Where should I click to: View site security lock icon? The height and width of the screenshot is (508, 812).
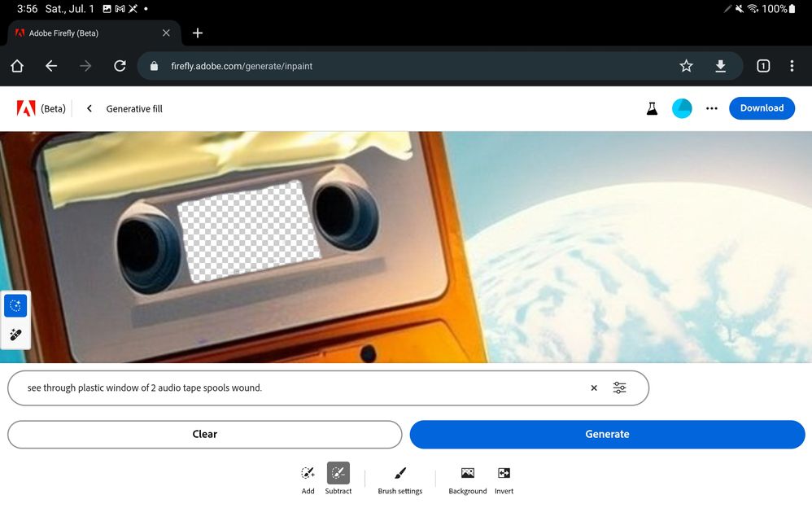154,67
